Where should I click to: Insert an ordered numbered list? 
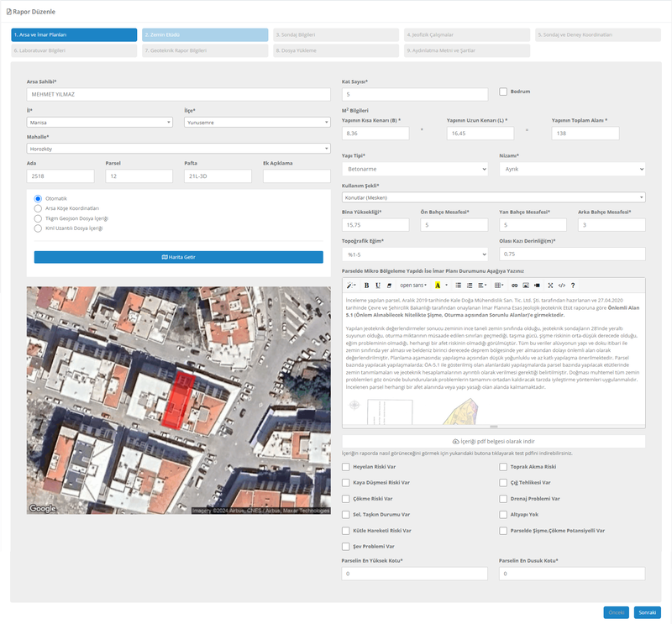[x=470, y=286]
